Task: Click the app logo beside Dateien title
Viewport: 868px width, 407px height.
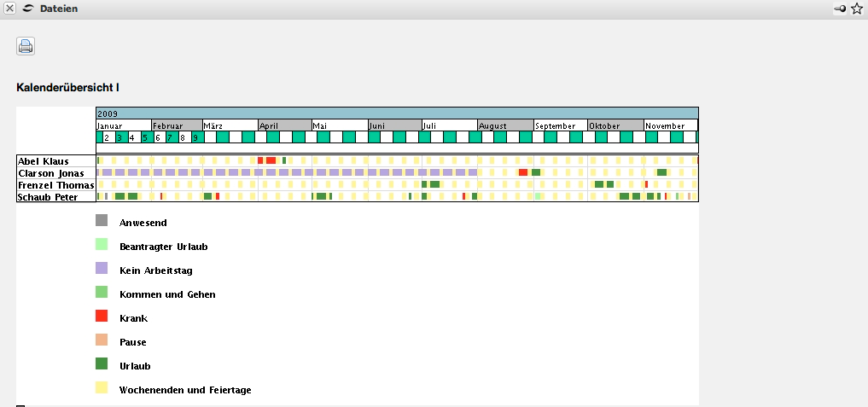Action: pyautogui.click(x=28, y=9)
